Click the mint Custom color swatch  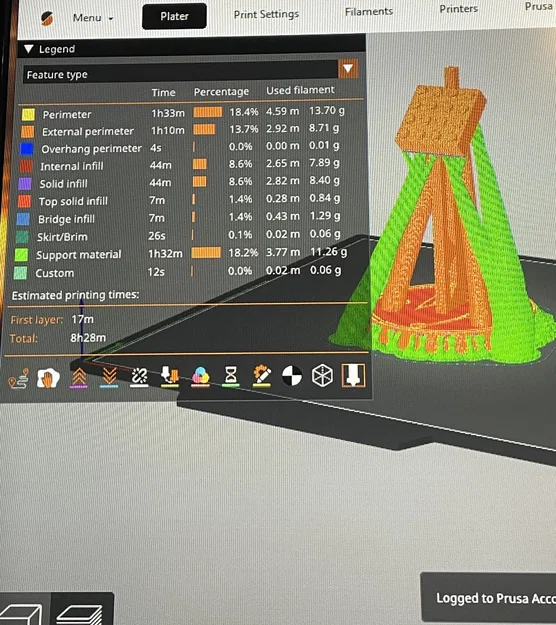click(20, 273)
